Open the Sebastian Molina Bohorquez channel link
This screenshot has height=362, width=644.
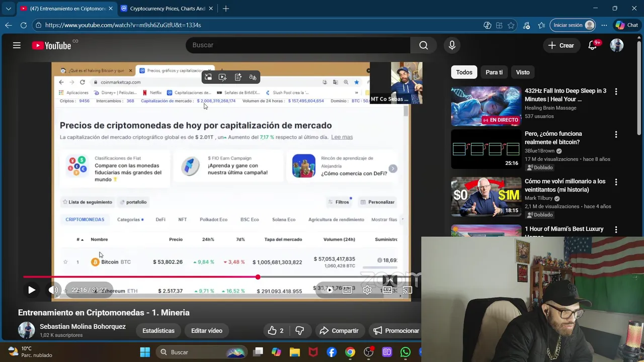[83, 326]
